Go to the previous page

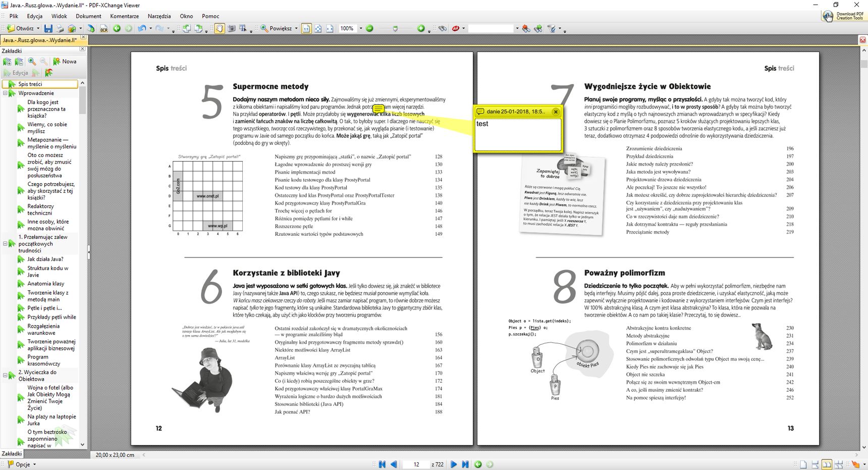394,464
